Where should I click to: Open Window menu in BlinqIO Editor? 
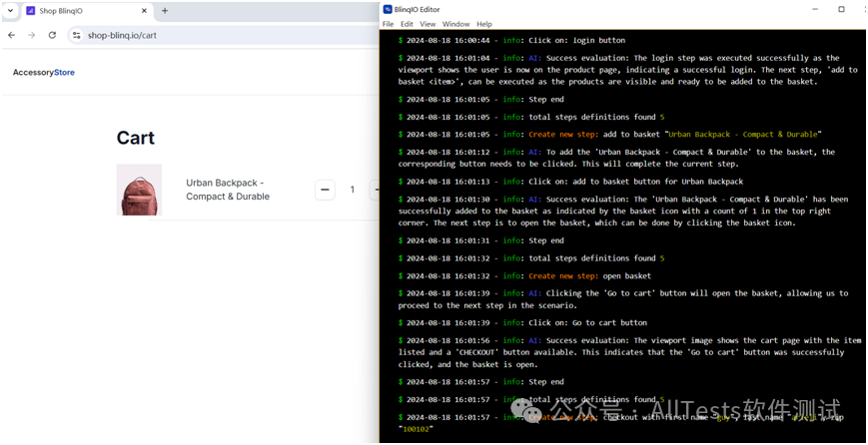coord(456,24)
